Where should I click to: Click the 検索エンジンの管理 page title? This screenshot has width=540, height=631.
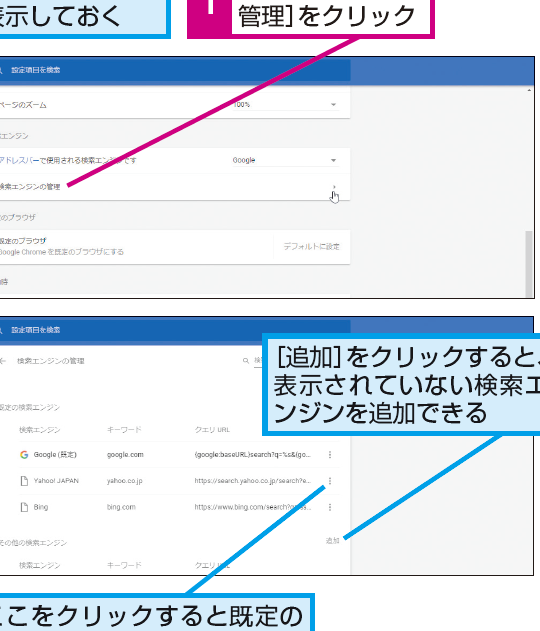[x=51, y=361]
